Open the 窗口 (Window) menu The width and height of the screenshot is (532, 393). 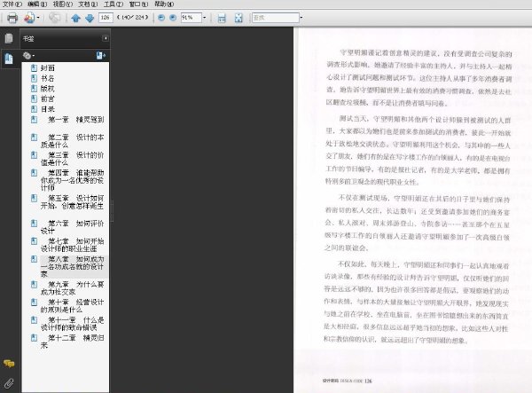coord(139,4)
